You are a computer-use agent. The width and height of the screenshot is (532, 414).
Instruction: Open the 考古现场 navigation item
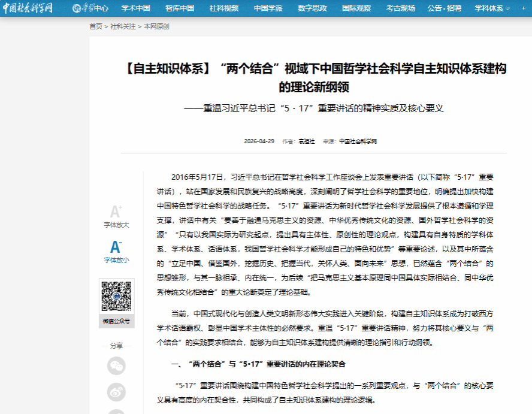pyautogui.click(x=400, y=8)
